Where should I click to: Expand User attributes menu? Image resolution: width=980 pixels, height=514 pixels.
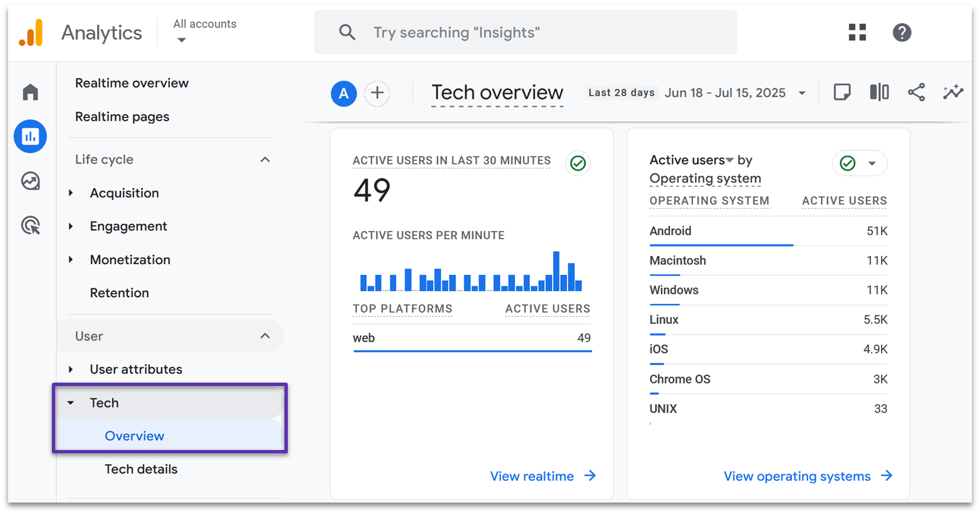(x=71, y=369)
